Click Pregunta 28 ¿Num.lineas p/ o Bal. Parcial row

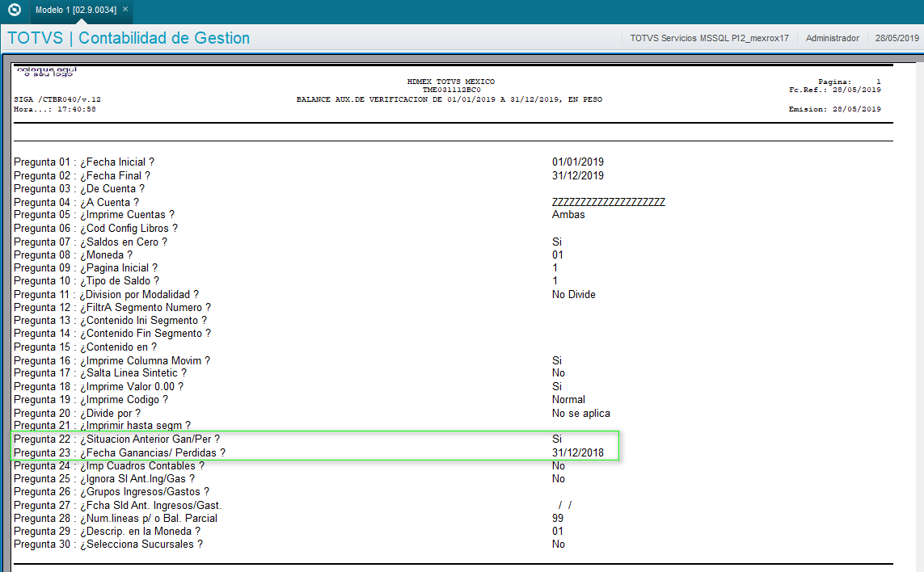116,519
